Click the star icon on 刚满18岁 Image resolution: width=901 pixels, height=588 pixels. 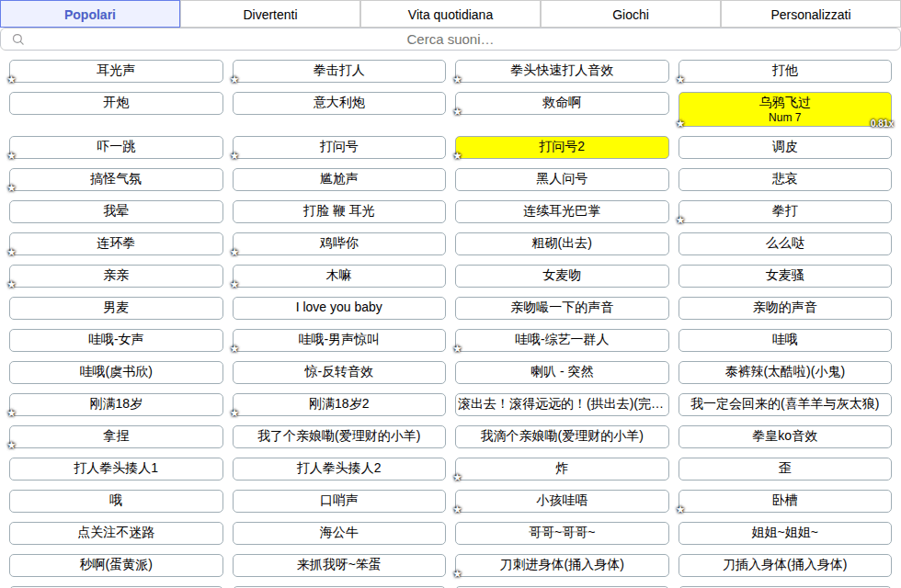(11, 413)
